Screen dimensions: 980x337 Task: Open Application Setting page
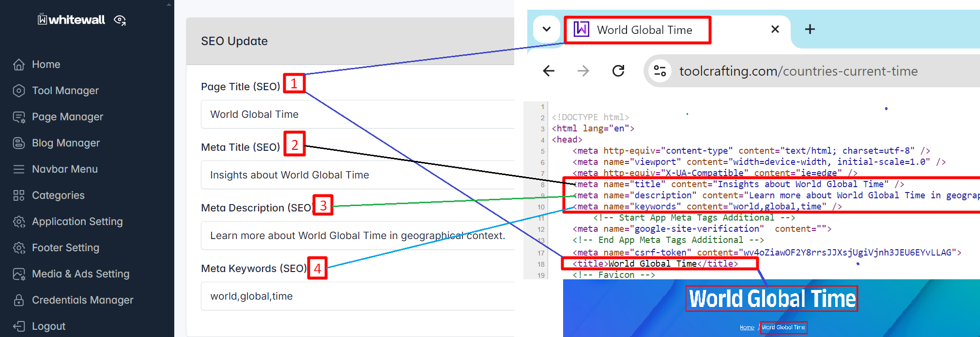tap(77, 222)
